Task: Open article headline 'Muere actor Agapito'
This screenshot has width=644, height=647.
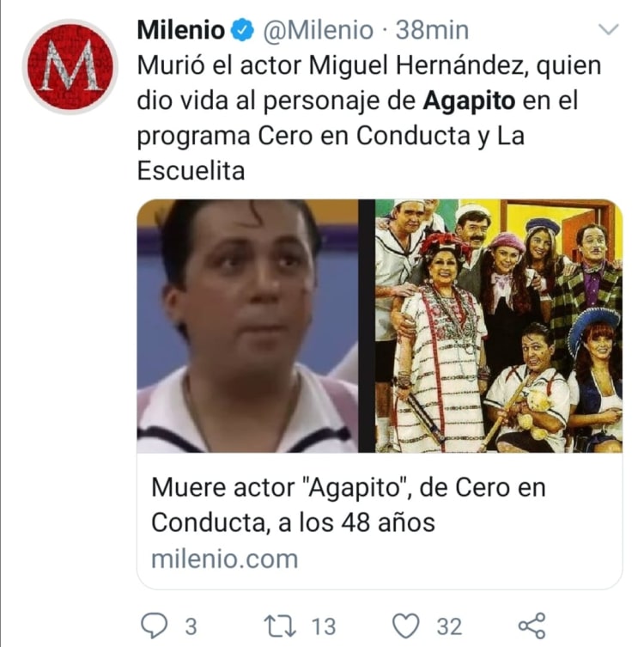Action: pos(348,504)
